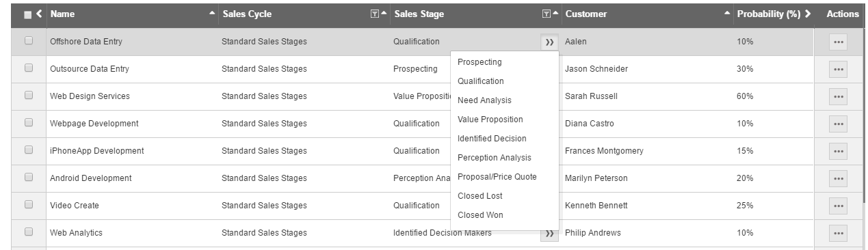
Task: Click customer name Sarah Russell
Action: [591, 96]
